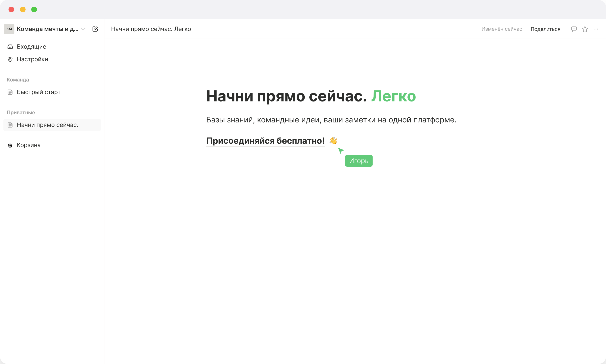Click the black heading words Начни прямо сейчас.
606x364 pixels.
pos(286,96)
